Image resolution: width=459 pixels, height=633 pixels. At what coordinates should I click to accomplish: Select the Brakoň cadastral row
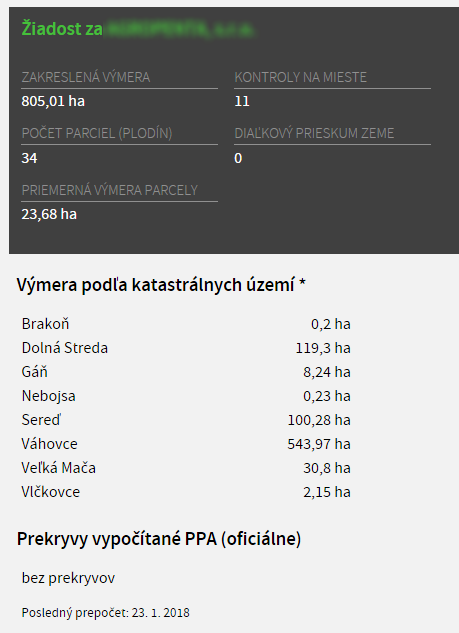pos(186,324)
